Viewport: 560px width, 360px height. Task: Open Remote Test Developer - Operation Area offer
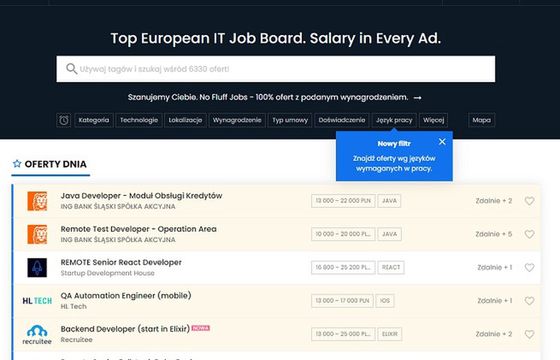tap(139, 229)
